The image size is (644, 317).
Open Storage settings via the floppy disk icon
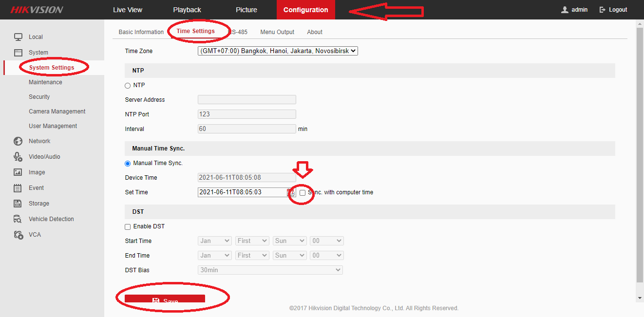(18, 204)
